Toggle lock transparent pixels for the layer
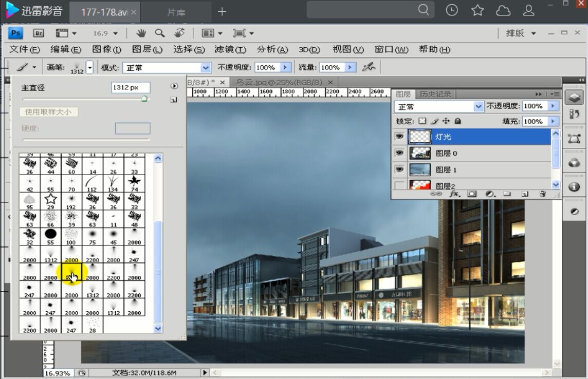588x379 pixels. pyautogui.click(x=423, y=121)
